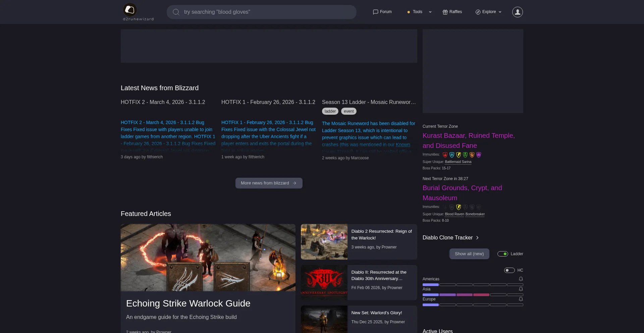Viewport: 644px width, 333px height.
Task: Expand the Tools dropdown chevron
Action: (430, 12)
